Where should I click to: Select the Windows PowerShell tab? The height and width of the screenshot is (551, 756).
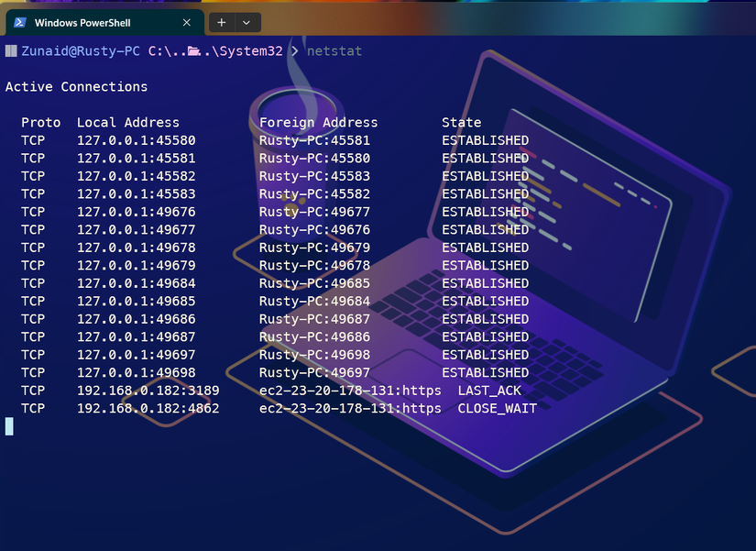tap(101, 22)
